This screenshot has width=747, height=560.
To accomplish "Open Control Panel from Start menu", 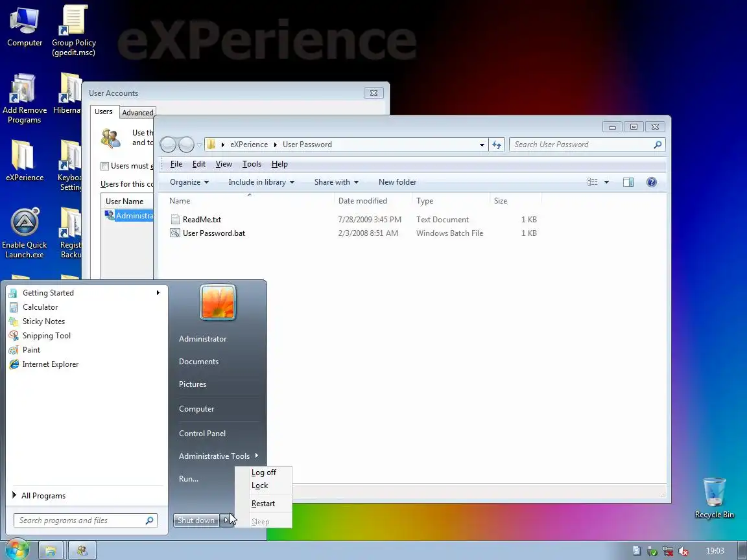I will click(202, 434).
